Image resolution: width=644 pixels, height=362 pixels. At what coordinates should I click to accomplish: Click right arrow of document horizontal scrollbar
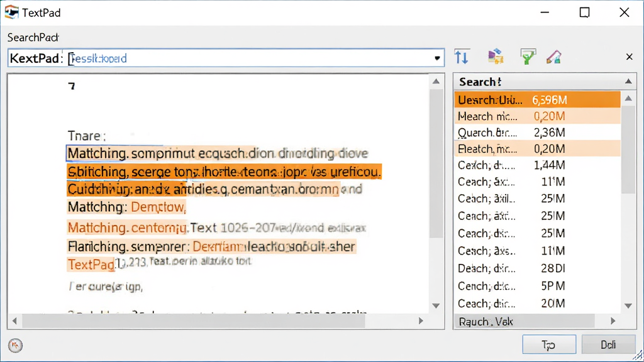[421, 321]
